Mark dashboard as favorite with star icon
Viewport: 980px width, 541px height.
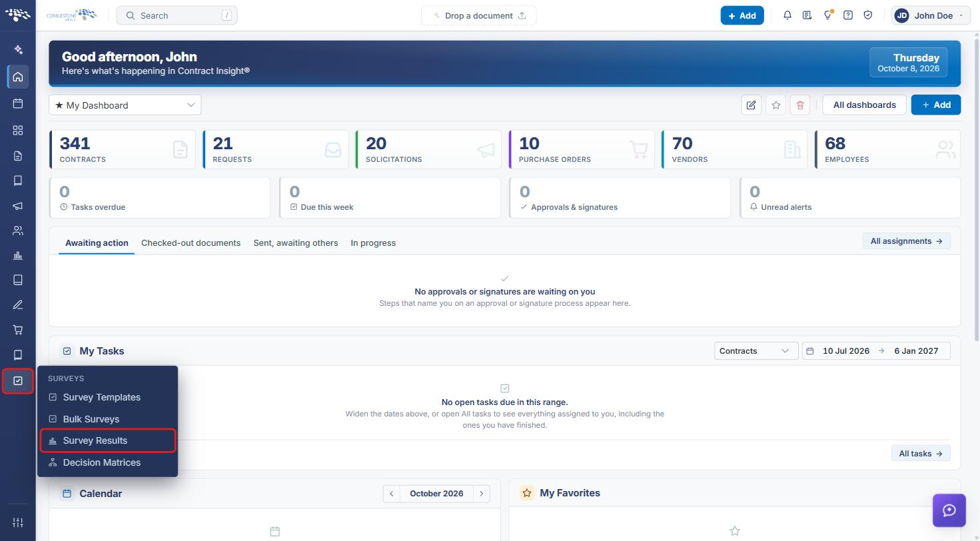[x=775, y=105]
